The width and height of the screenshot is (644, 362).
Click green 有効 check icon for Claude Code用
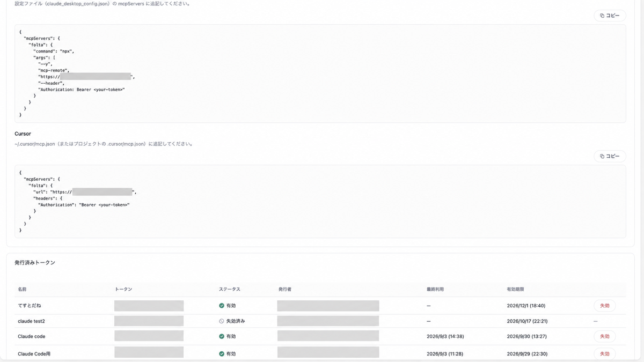pyautogui.click(x=222, y=354)
